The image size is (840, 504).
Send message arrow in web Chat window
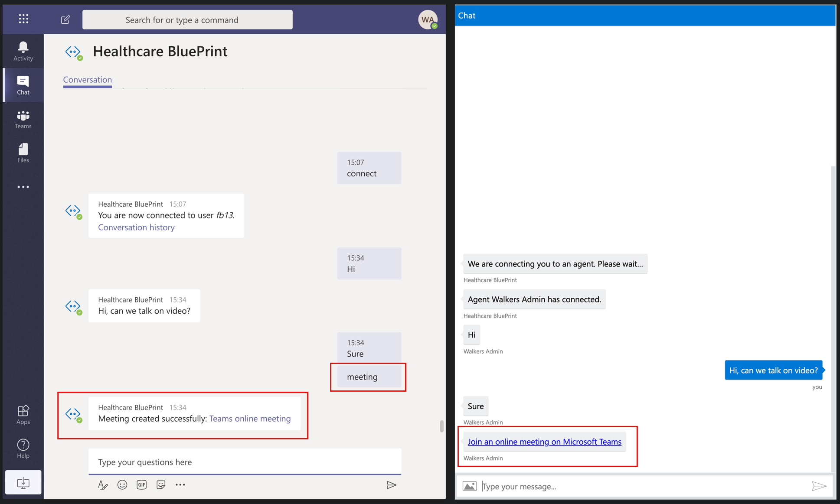point(819,486)
